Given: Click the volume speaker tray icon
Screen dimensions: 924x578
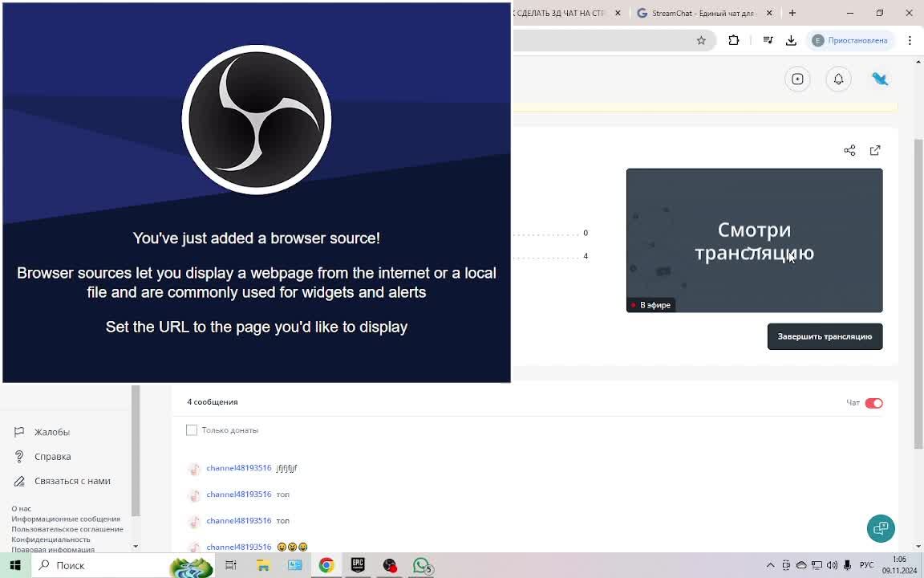Looking at the screenshot, I should coord(832,566).
